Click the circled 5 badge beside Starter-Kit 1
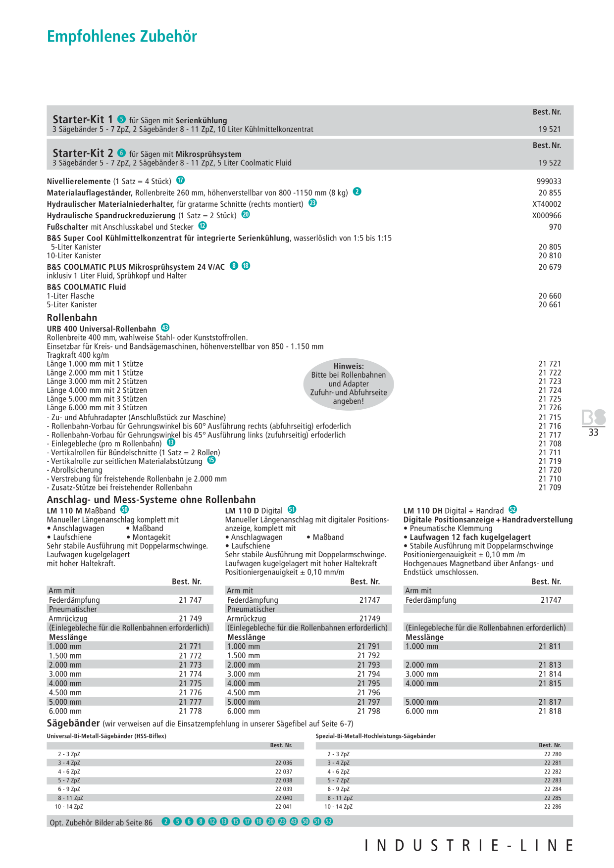 pyautogui.click(x=122, y=119)
